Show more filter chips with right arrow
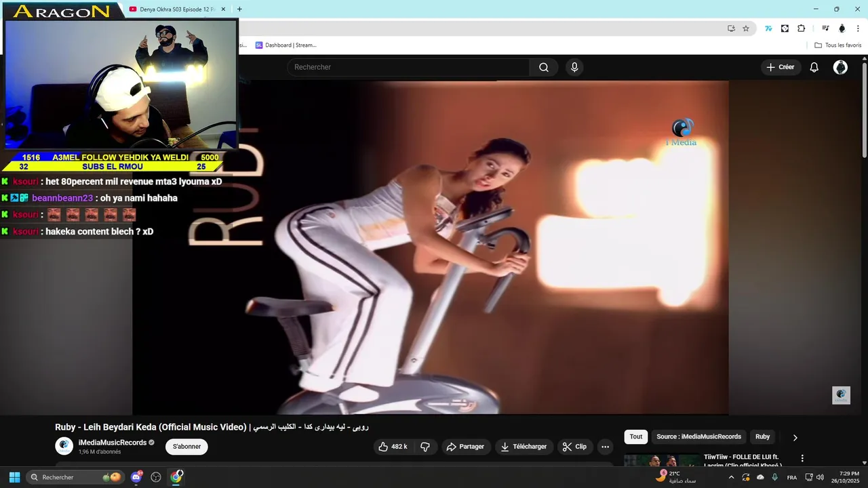The width and height of the screenshot is (868, 488). [795, 437]
